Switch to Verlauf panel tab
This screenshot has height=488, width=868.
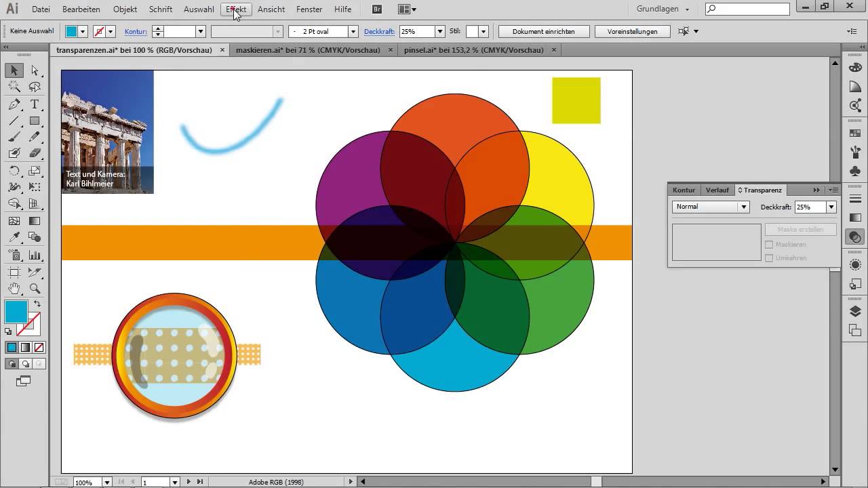coord(717,190)
